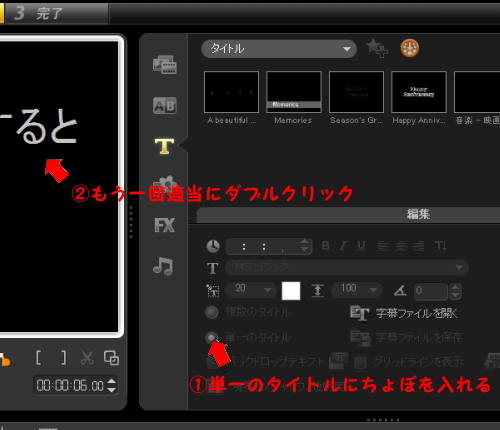
Task: Click the Mark-out bracket button
Action: [x=63, y=358]
